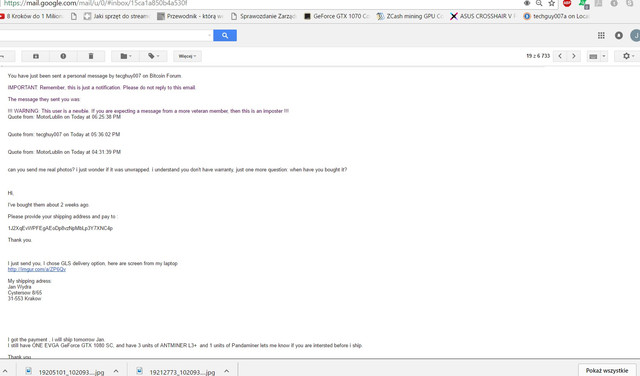Screen dimensions: 640x376
Task: Archive this email conversation
Action: pyautogui.click(x=36, y=56)
